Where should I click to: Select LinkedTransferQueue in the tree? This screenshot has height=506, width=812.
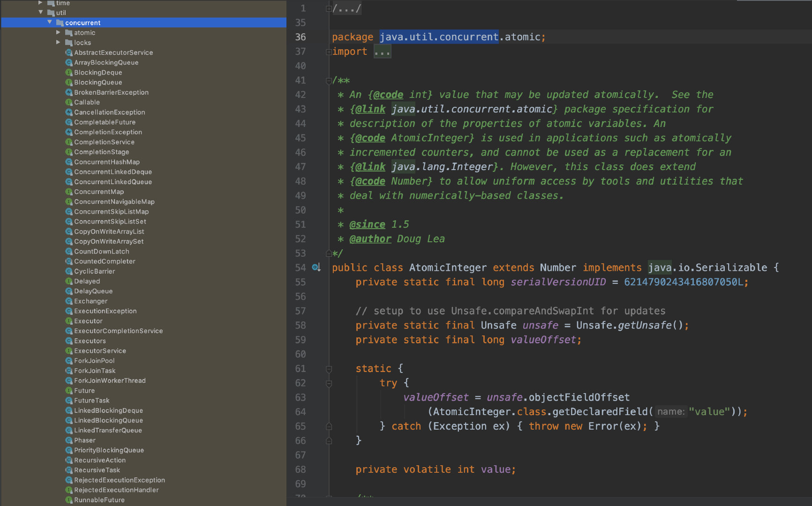(108, 430)
